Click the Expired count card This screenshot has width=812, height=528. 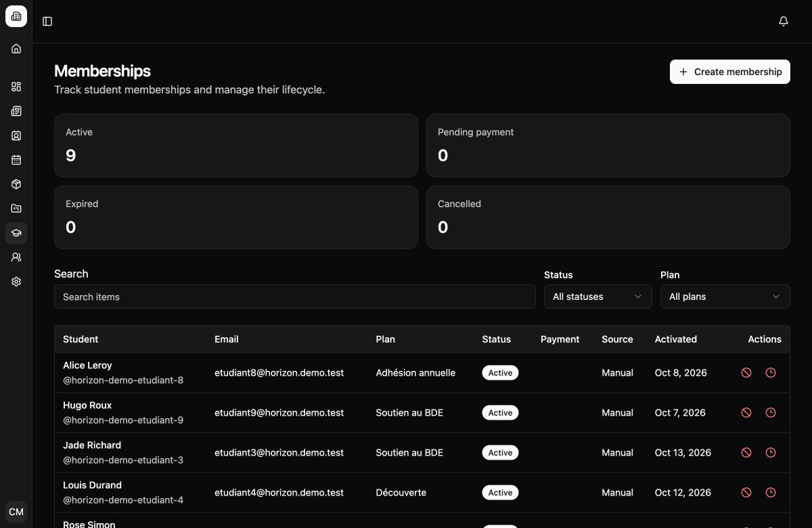(236, 217)
